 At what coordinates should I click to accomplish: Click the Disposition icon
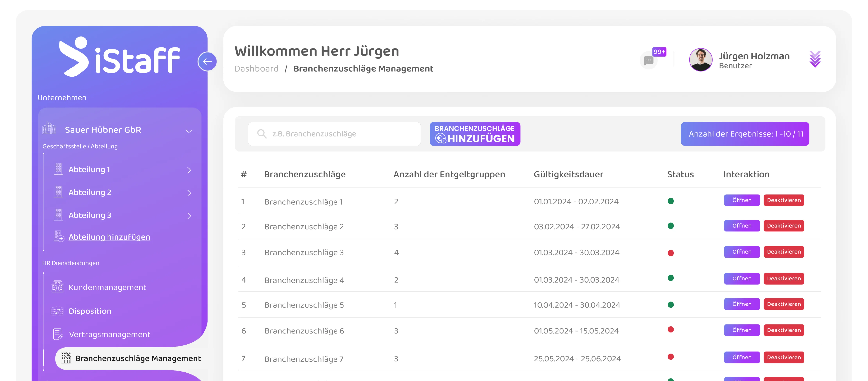coord(57,311)
